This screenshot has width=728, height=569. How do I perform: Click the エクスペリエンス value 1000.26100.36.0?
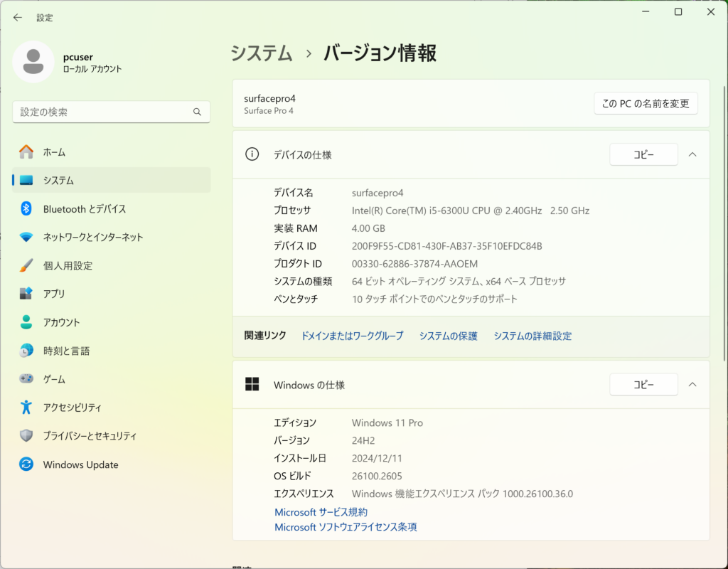coord(462,494)
